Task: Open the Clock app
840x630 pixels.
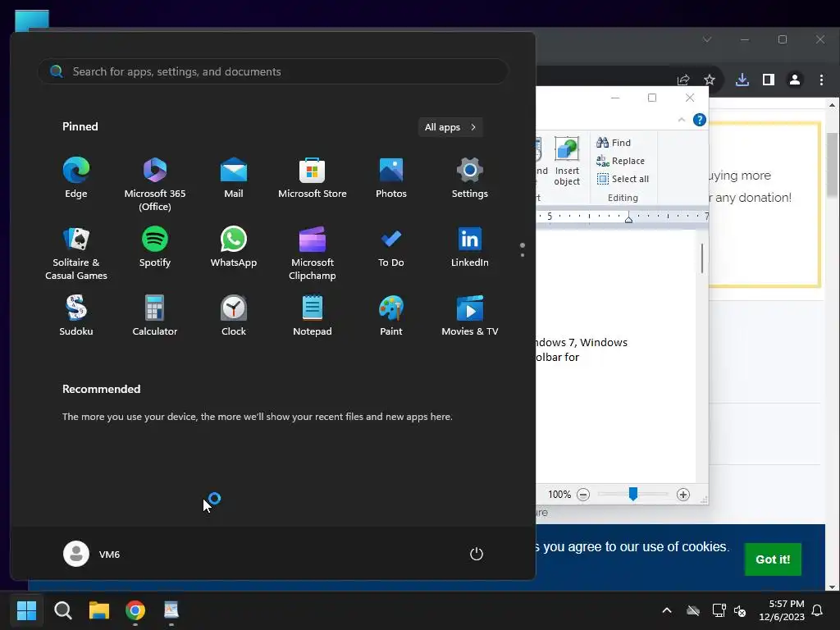Action: pyautogui.click(x=234, y=316)
